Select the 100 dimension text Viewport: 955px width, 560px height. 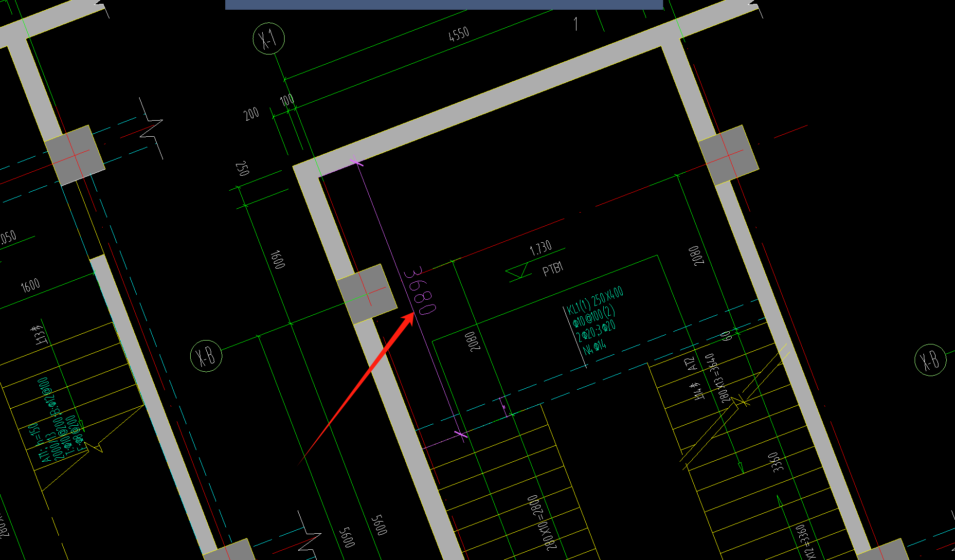[x=288, y=100]
